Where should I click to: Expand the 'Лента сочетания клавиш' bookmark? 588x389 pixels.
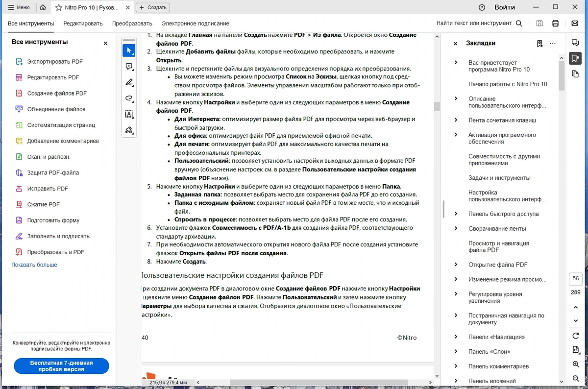point(456,120)
